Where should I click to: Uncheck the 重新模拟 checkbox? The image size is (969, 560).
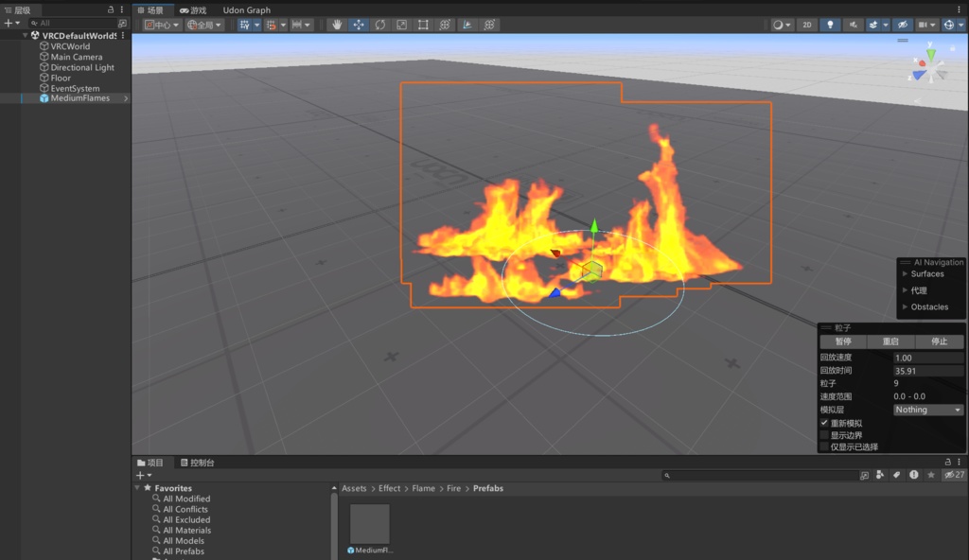[824, 423]
